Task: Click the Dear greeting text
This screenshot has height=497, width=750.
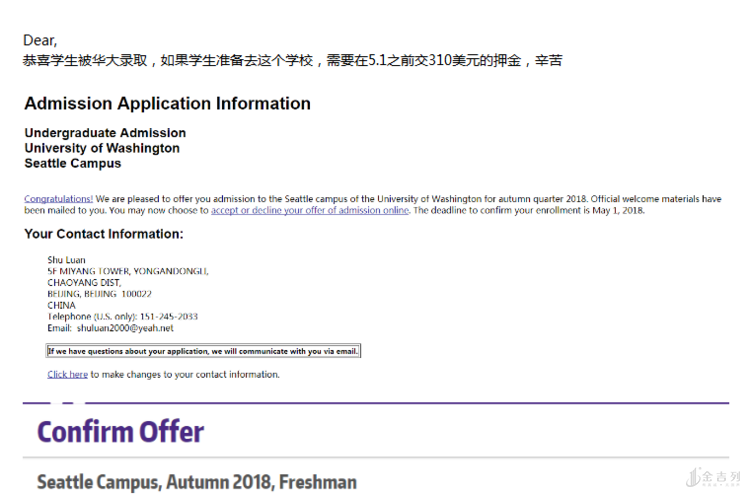Action: pos(40,40)
